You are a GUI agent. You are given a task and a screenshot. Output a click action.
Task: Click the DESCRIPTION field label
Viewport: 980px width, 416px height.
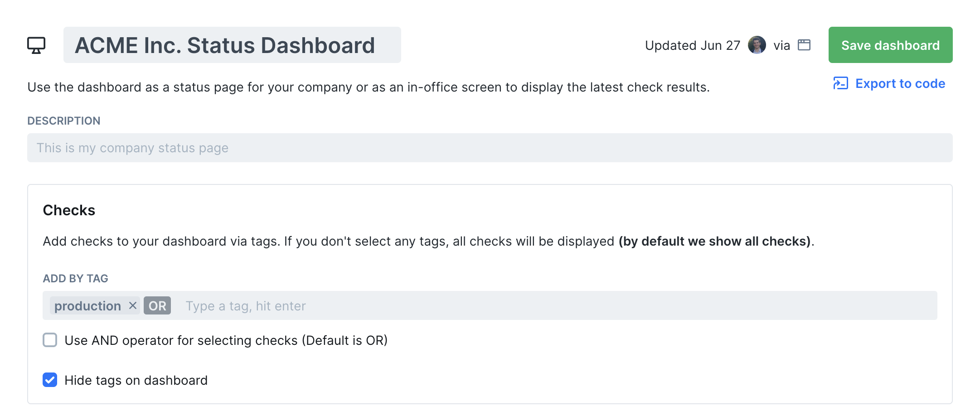(64, 121)
